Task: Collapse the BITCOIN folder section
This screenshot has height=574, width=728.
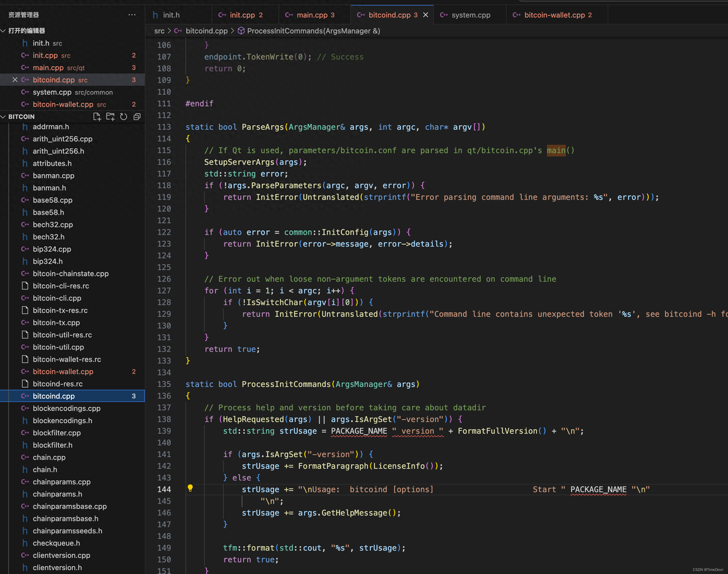Action: tap(3, 117)
